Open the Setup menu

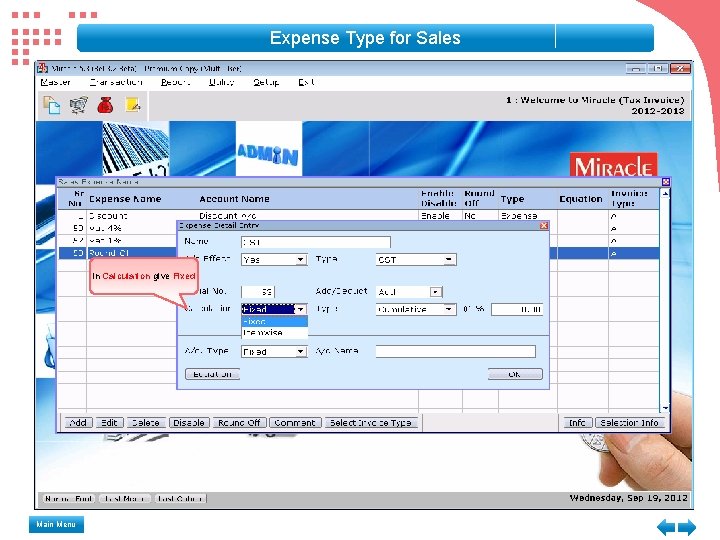[x=266, y=82]
